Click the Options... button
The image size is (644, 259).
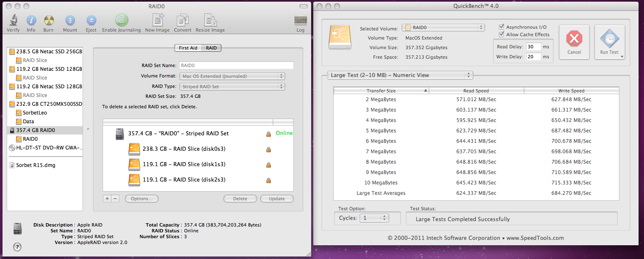142,199
